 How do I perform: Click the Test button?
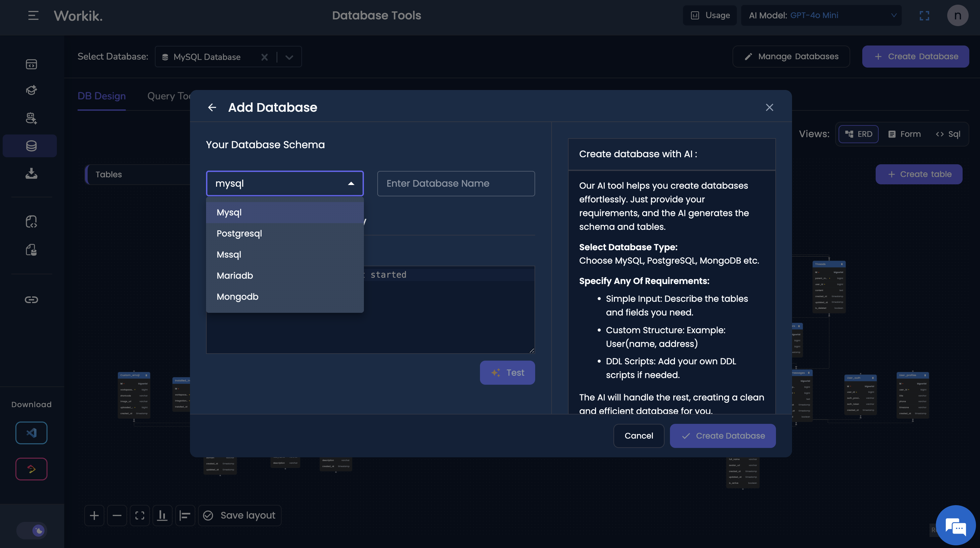tap(507, 373)
